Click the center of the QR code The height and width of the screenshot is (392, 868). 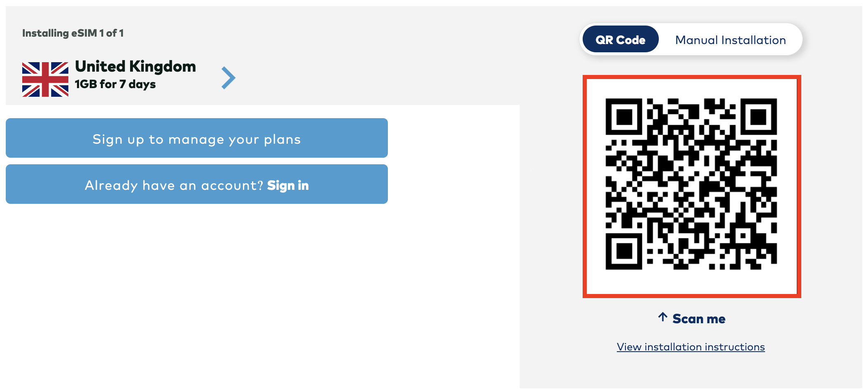[691, 184]
